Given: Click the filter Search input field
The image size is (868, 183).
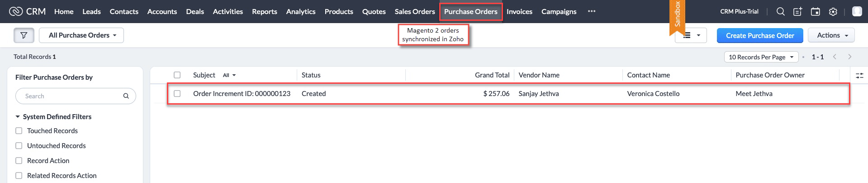Looking at the screenshot, I should pos(76,96).
